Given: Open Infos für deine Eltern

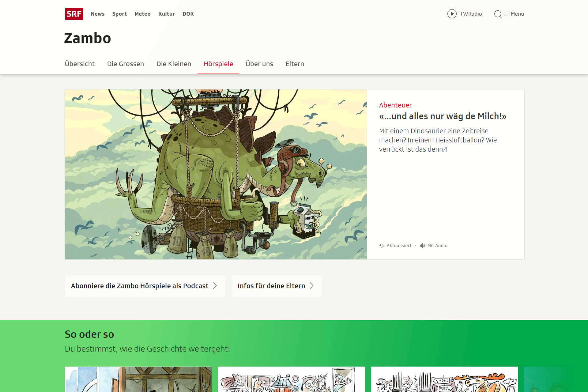Looking at the screenshot, I should click(x=277, y=286).
